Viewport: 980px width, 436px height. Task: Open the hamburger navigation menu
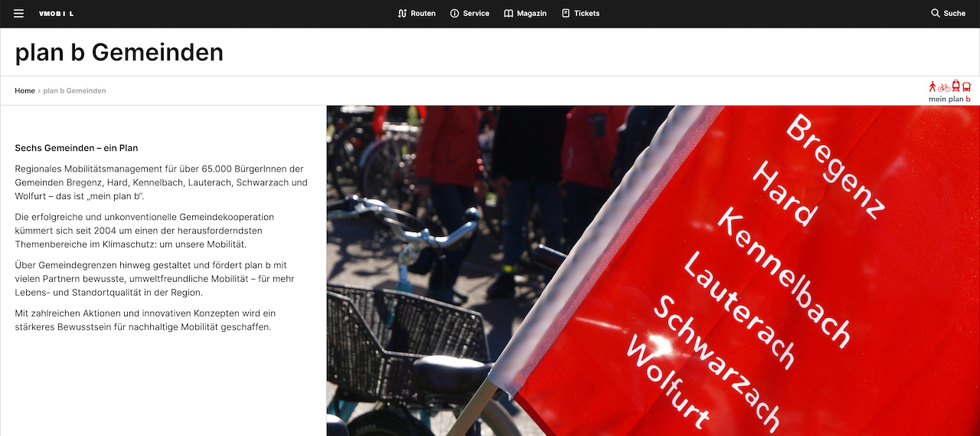[18, 14]
